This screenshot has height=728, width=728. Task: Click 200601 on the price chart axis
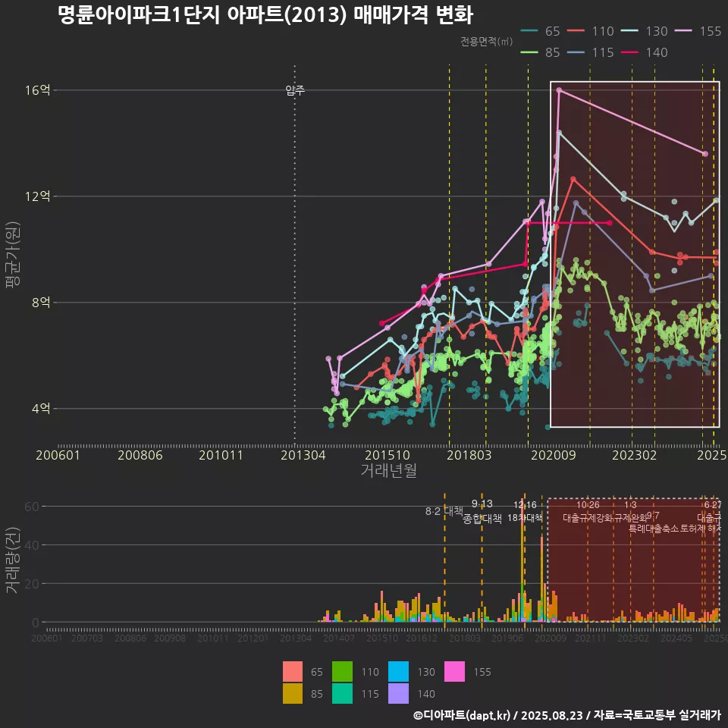tap(58, 455)
